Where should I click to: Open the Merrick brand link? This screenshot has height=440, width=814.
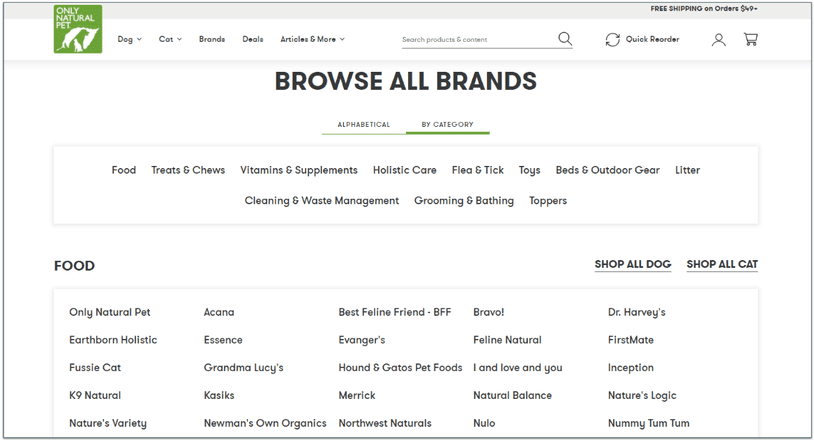357,395
